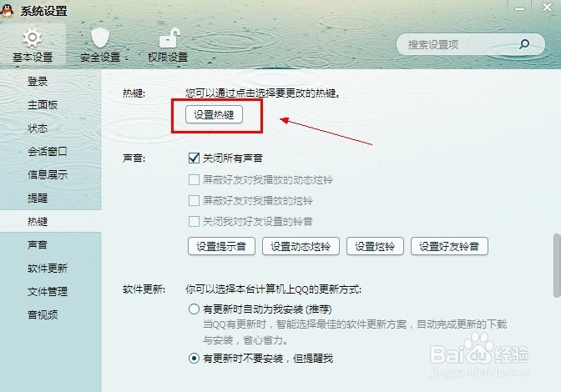Toggle 关闭我对好友设置的铃音 checkbox
The height and width of the screenshot is (392, 561).
[194, 222]
